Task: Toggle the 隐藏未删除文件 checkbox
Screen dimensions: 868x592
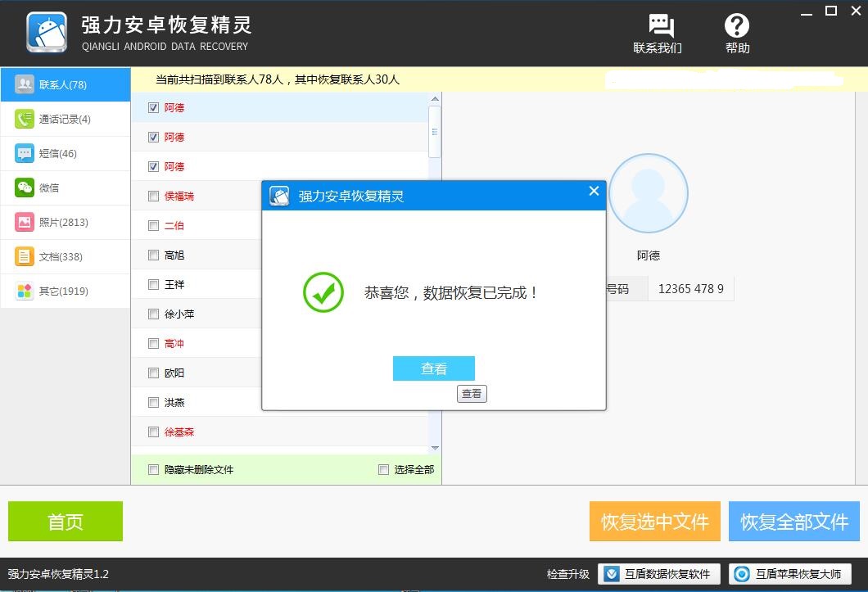Action: tap(152, 469)
